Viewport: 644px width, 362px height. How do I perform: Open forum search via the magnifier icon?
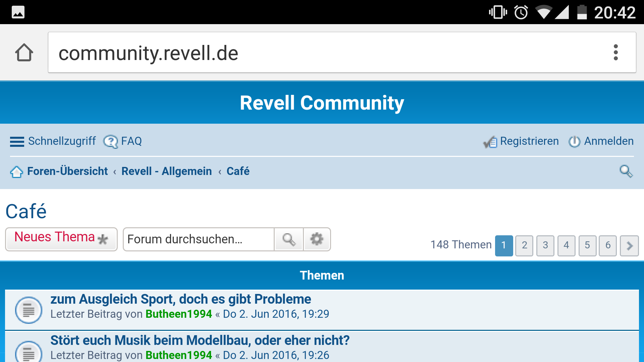(288, 239)
